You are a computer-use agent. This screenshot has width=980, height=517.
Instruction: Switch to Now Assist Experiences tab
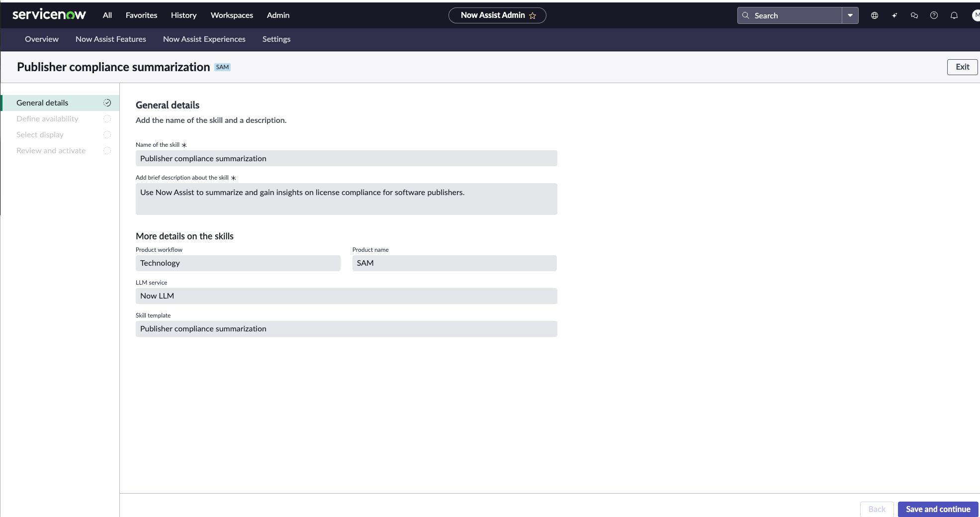click(x=204, y=39)
